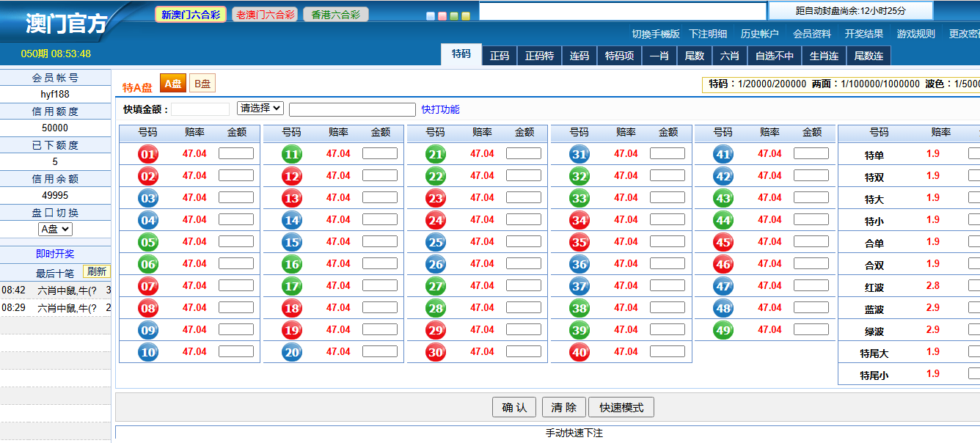
Task: Select the red number ball 01
Action: [147, 153]
